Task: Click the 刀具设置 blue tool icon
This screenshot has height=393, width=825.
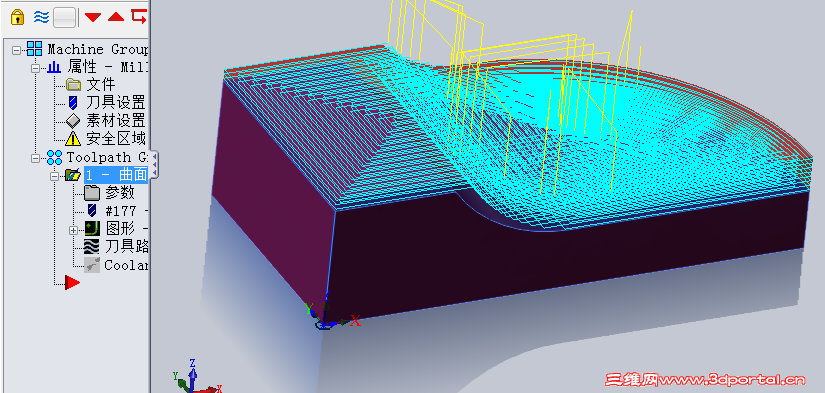Action: tap(73, 103)
